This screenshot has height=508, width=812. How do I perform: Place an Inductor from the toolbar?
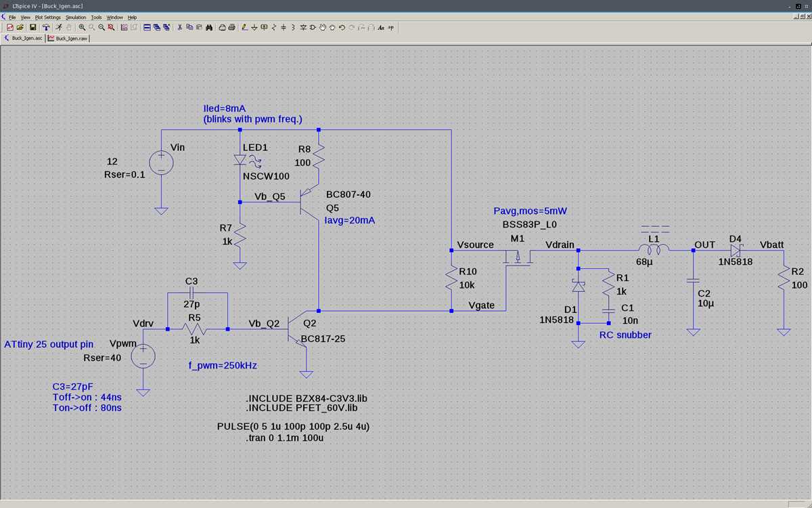293,27
